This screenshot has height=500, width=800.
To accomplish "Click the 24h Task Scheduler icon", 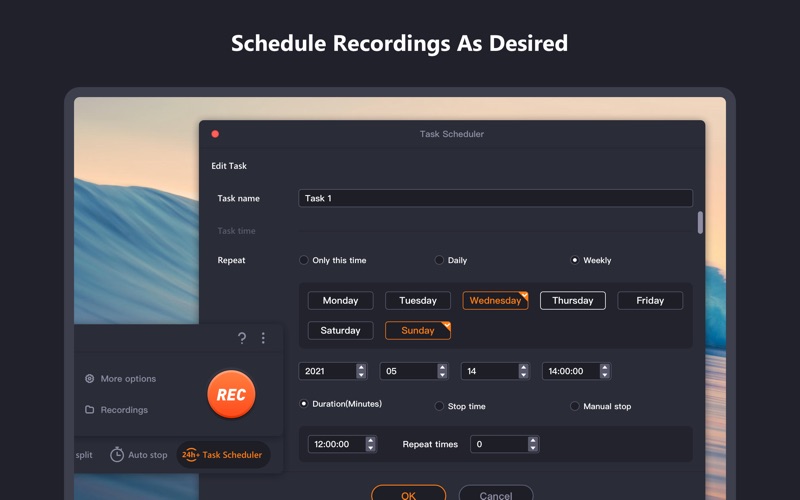I will coord(190,455).
